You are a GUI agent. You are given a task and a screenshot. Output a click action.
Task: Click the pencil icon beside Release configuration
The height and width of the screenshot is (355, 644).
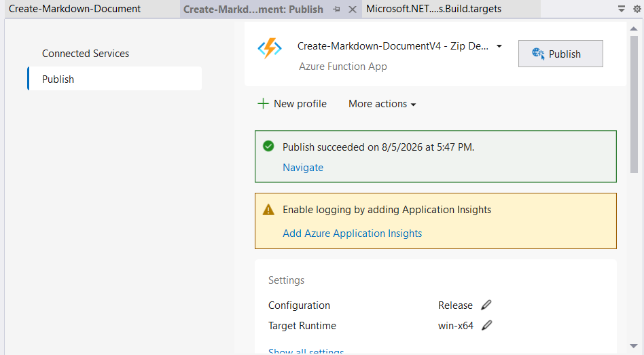[x=486, y=305]
